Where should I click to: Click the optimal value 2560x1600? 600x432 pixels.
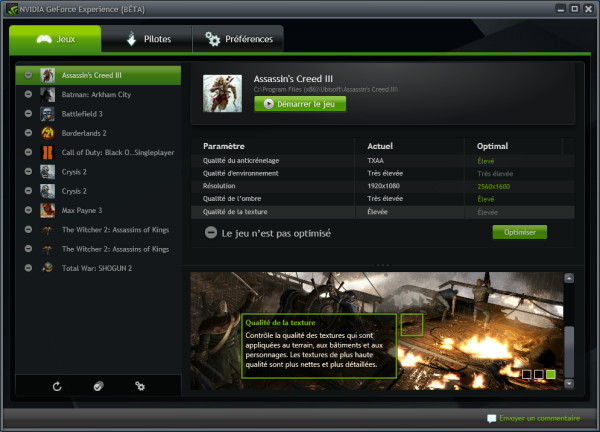[x=494, y=186]
